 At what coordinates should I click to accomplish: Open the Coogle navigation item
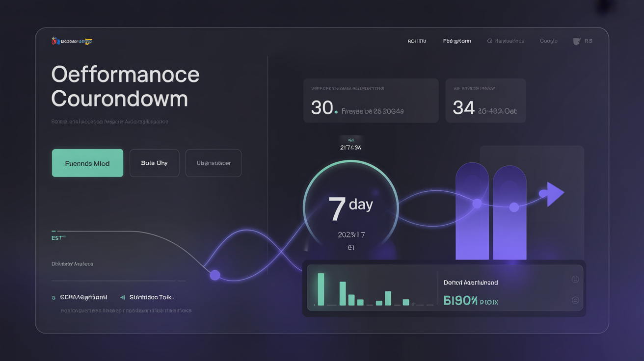coord(549,41)
